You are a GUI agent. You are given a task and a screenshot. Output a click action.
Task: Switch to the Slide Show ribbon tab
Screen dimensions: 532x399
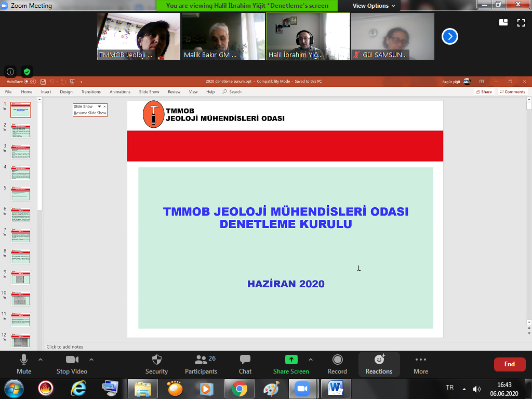coord(149,92)
